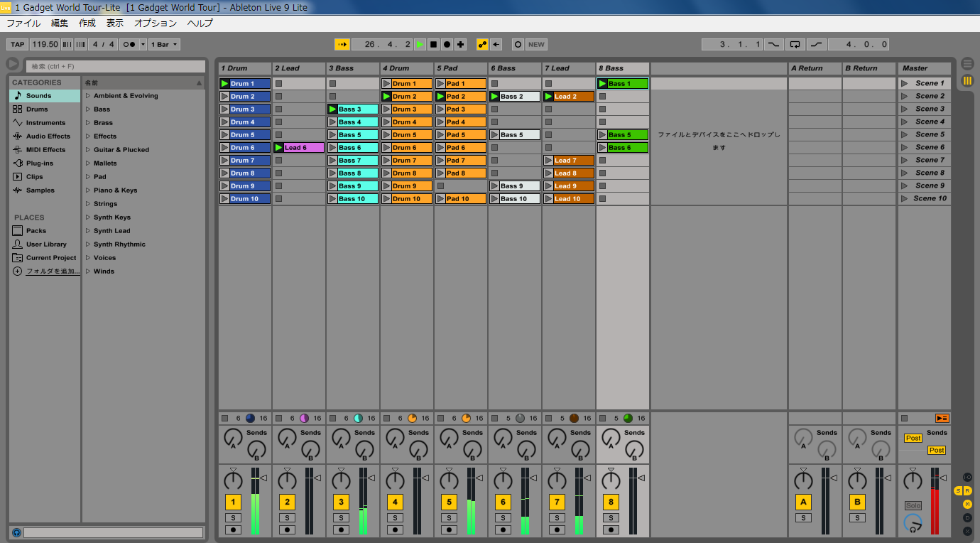Expand the Synth Lead category
Screen dimensions: 980x543
[x=88, y=231]
